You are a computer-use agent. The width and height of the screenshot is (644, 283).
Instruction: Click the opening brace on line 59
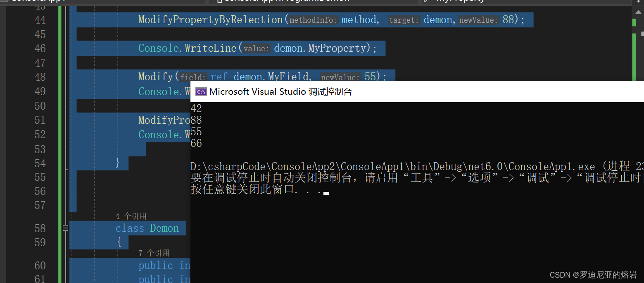119,242
